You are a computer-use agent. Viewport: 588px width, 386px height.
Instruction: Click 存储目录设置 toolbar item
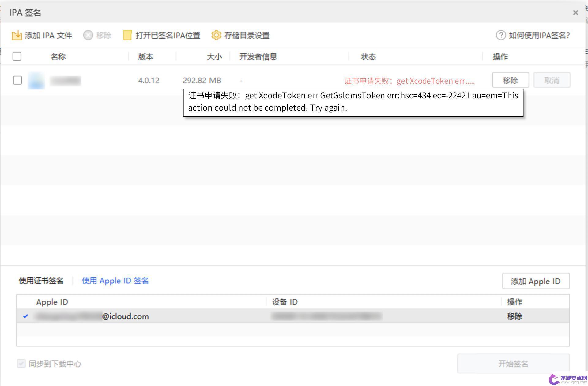(x=247, y=36)
